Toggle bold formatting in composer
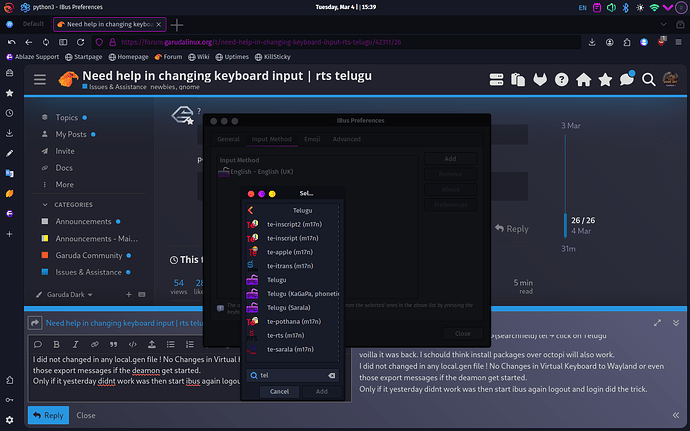The height and width of the screenshot is (431, 690). pyautogui.click(x=56, y=344)
